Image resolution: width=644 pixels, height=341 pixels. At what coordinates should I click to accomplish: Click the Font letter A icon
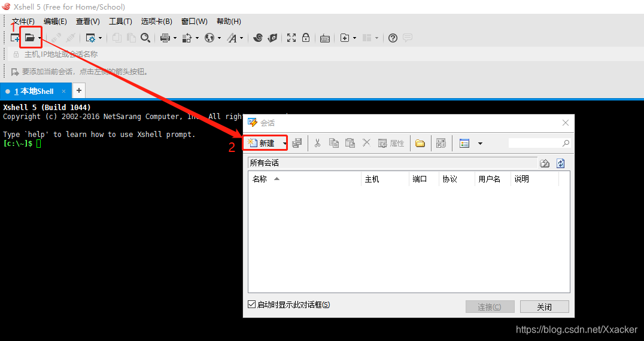[x=232, y=38]
